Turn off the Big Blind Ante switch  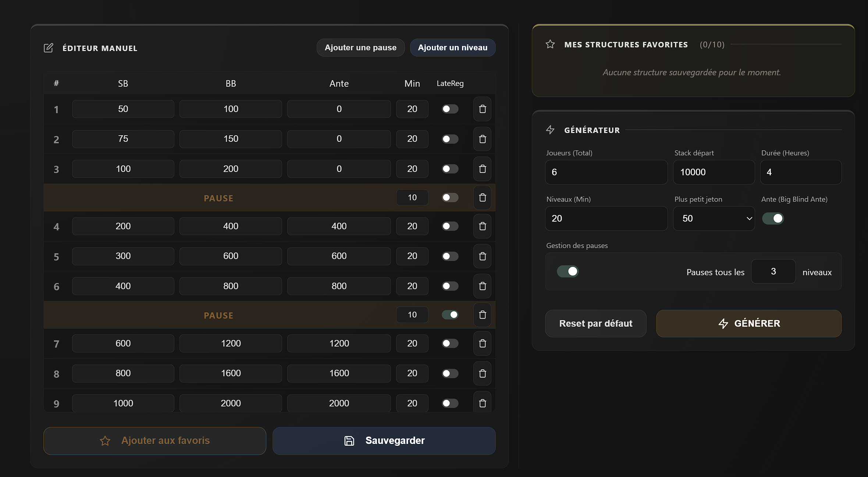tap(773, 218)
